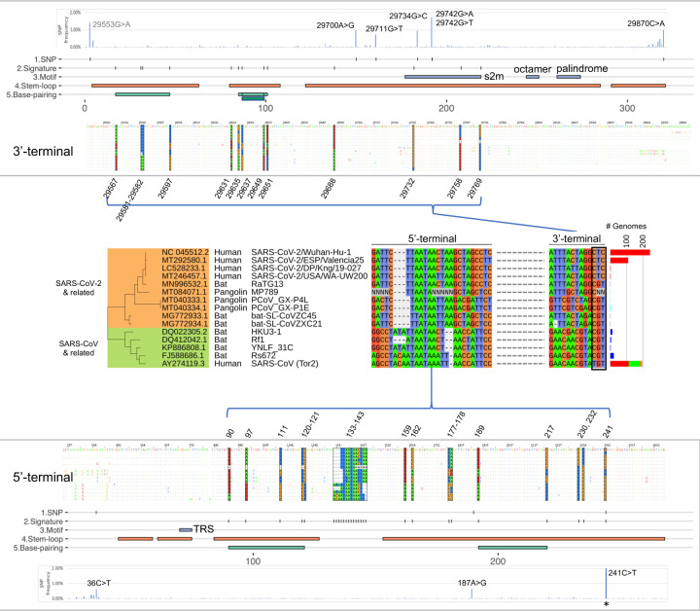Select rotated position label 177-178
Screen dimensions: 700x611
tap(456, 424)
